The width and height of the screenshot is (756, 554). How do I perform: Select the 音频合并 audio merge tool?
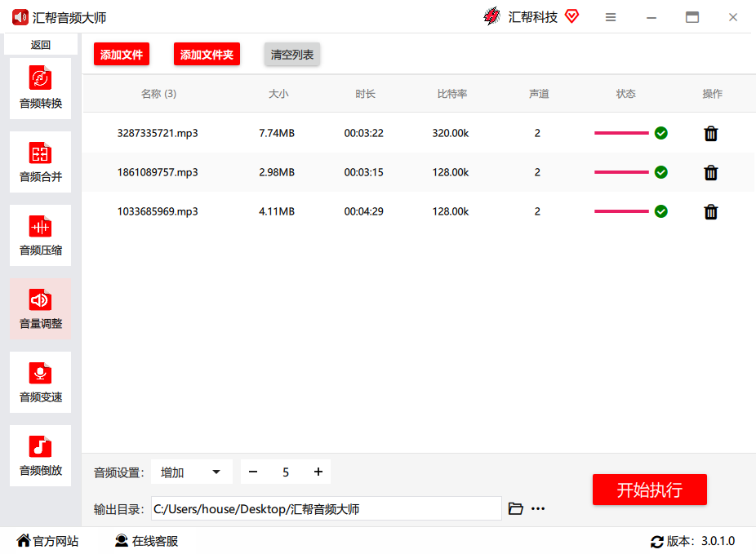point(40,162)
